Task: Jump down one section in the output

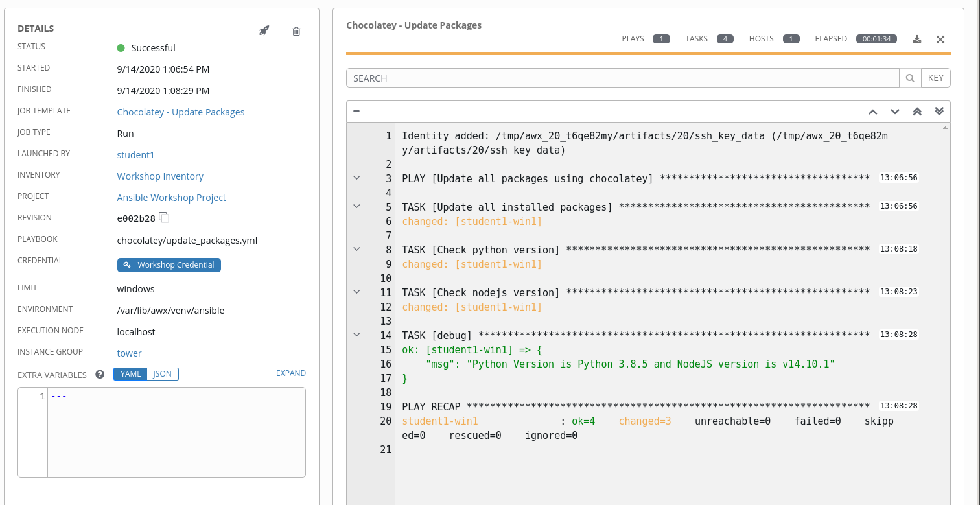Action: pos(895,112)
